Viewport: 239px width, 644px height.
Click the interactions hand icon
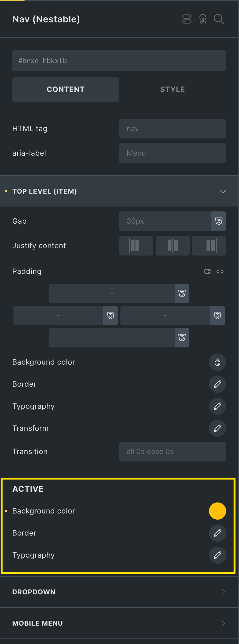[x=203, y=19]
